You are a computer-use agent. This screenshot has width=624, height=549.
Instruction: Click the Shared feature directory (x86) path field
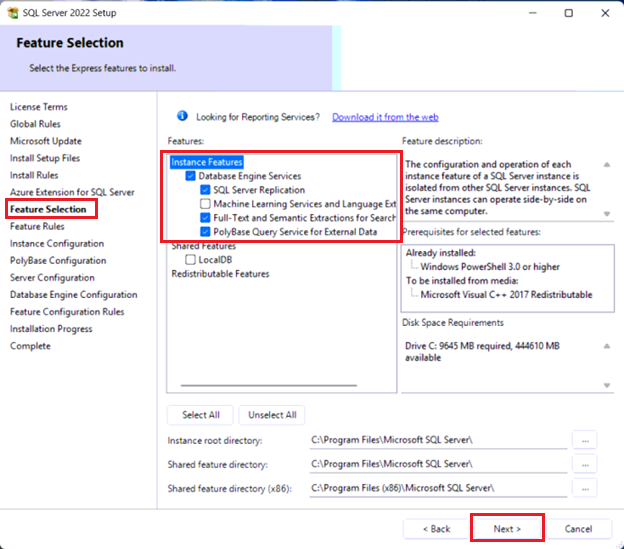[x=438, y=488]
